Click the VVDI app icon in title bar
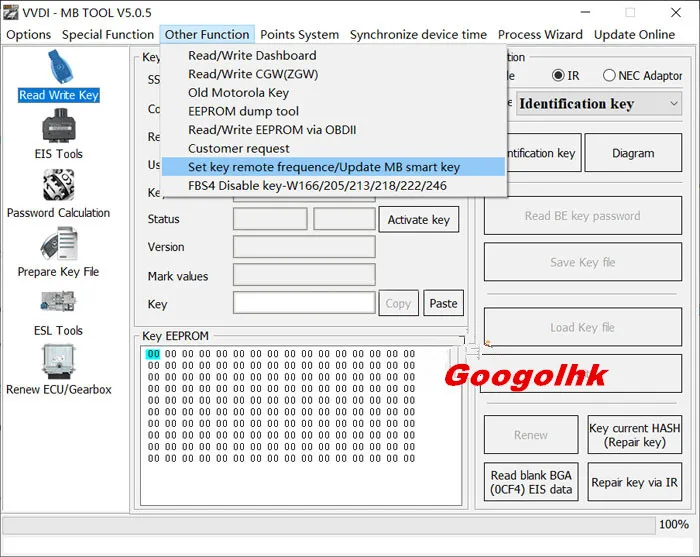 click(x=10, y=12)
